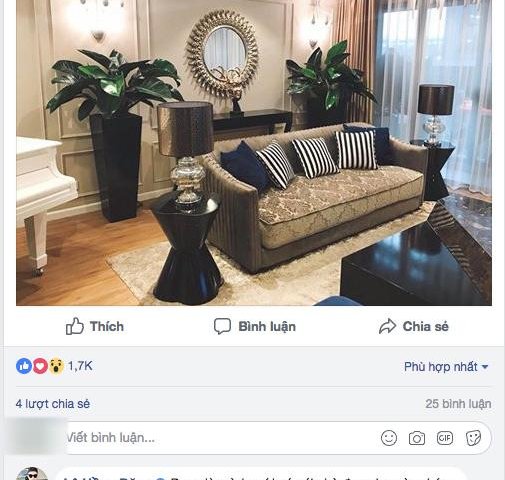Click the wow face reaction icon

56,366
